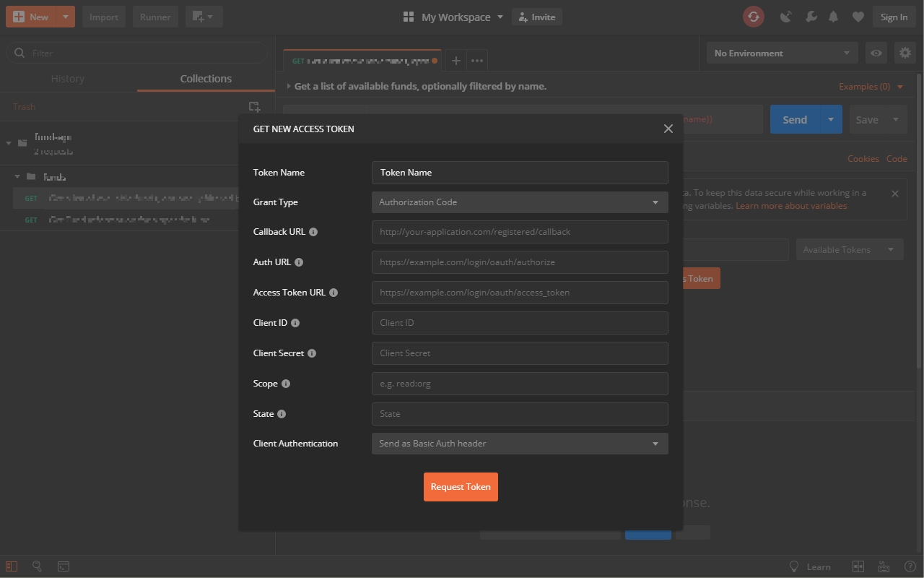Select the open GET request tab

(362, 61)
